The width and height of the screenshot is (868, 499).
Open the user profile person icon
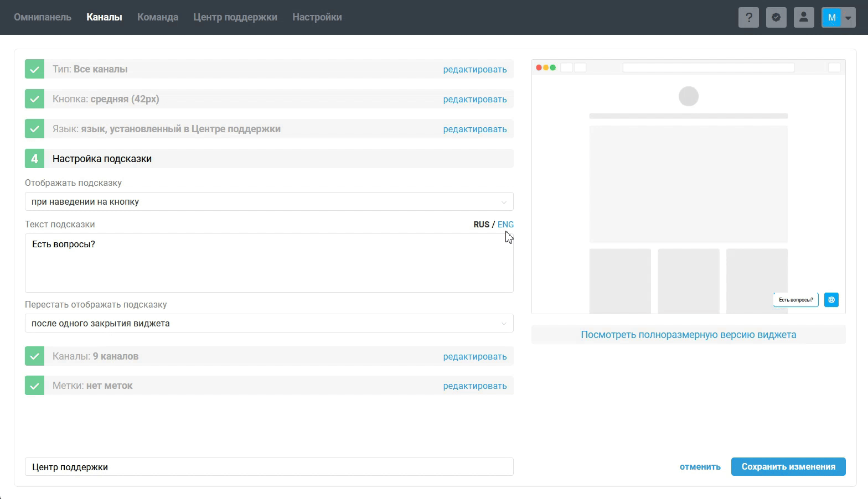coord(804,17)
